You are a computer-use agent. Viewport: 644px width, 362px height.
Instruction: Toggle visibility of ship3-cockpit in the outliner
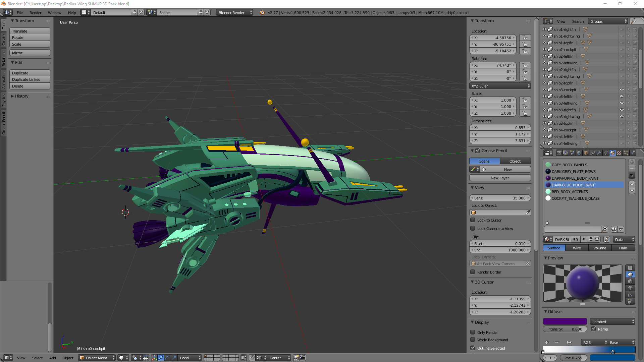pos(622,89)
